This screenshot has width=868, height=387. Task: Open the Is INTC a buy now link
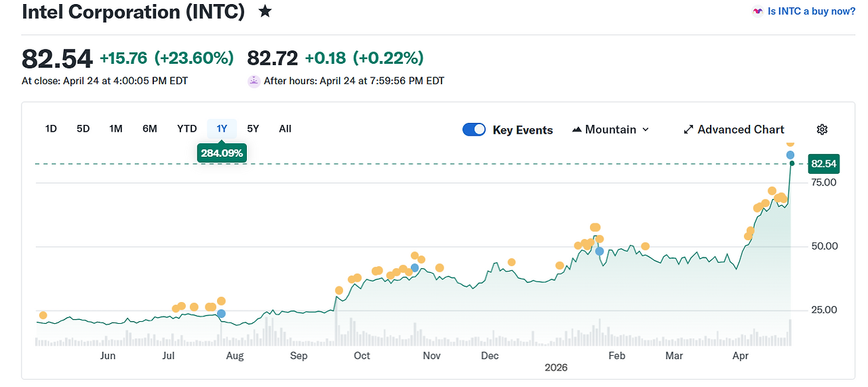point(811,12)
